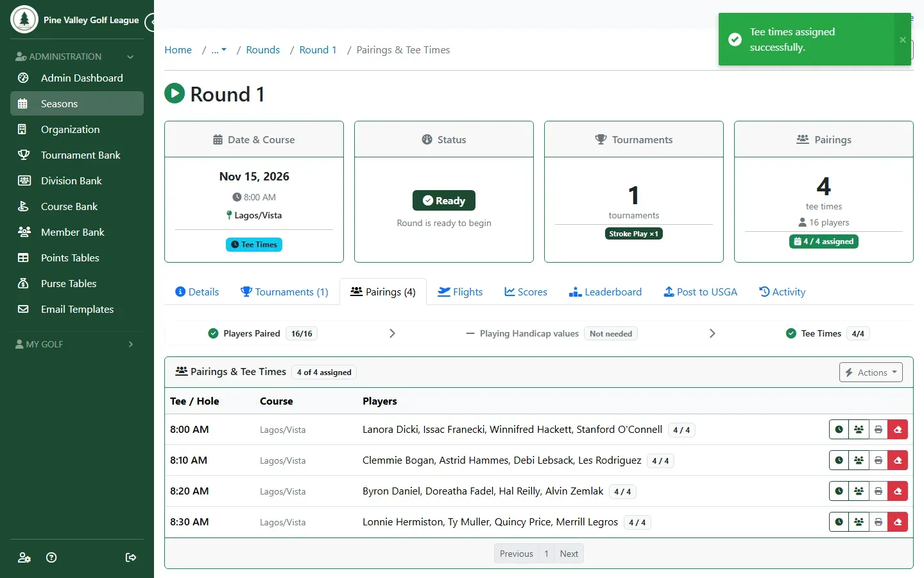Navigate to Tournament Bank
The height and width of the screenshot is (578, 924).
point(77,155)
